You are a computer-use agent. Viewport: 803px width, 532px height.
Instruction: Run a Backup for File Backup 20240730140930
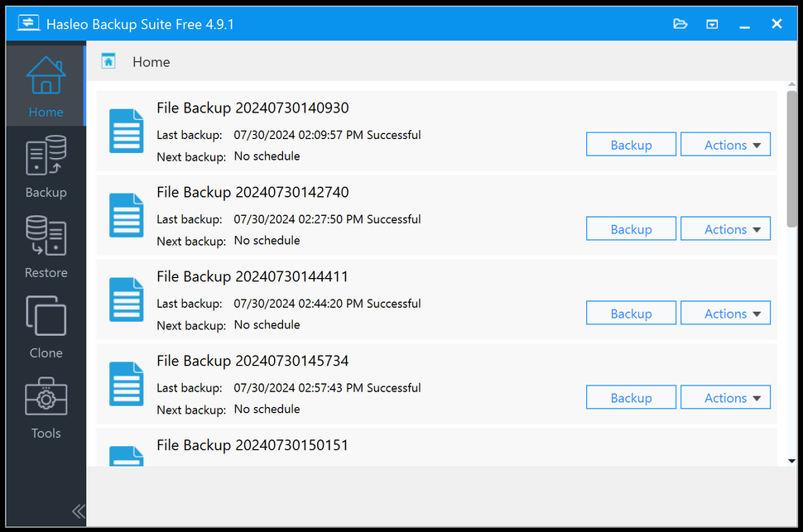click(x=631, y=144)
